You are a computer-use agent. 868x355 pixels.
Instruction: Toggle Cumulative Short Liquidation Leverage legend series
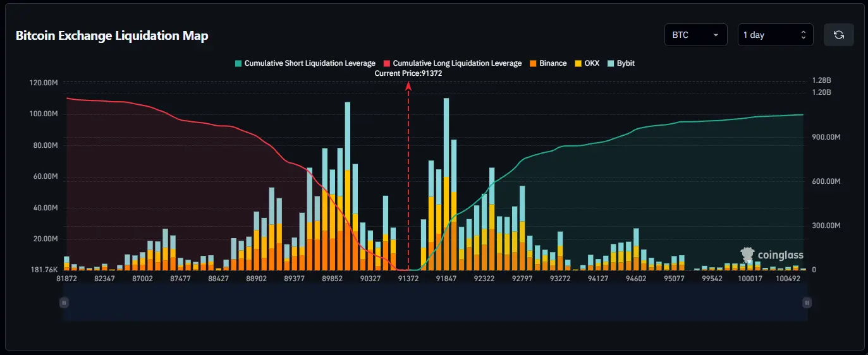[x=305, y=63]
